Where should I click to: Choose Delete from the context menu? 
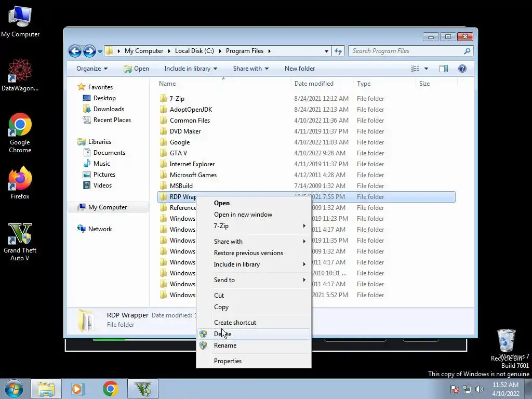click(x=254, y=334)
